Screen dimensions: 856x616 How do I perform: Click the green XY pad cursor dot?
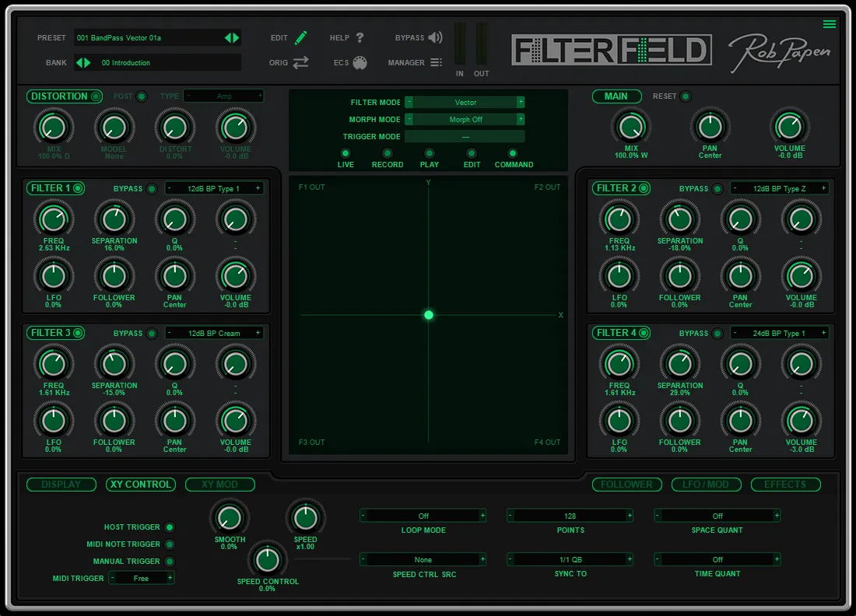pos(429,315)
